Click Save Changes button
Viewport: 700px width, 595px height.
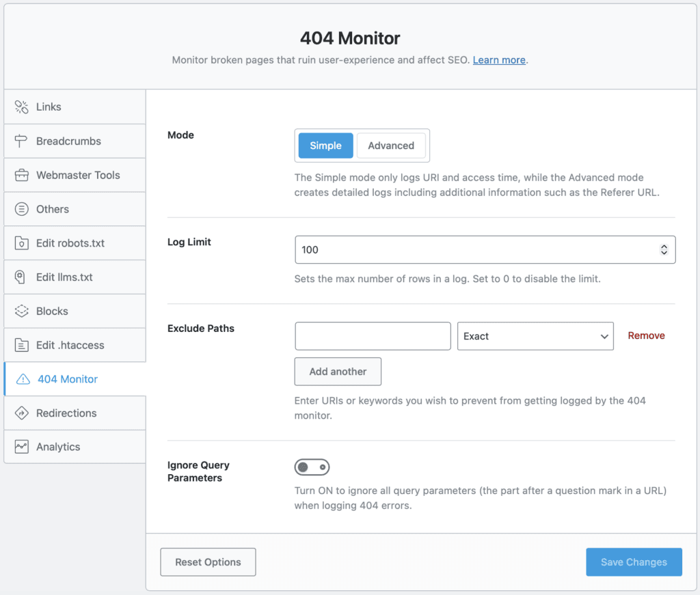point(634,562)
